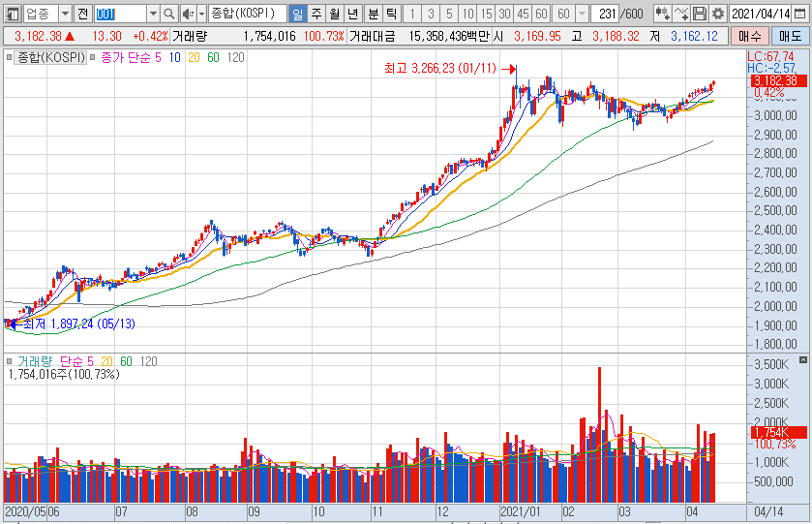The width and height of the screenshot is (812, 524).
Task: Select the 45 interval button
Action: click(524, 14)
